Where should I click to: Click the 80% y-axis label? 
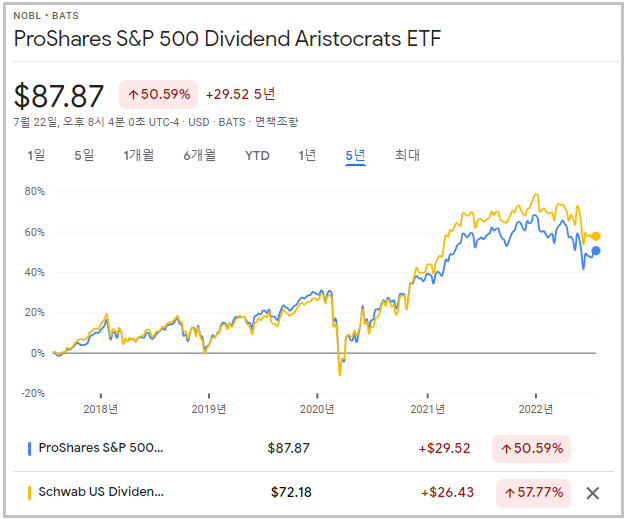click(x=35, y=192)
